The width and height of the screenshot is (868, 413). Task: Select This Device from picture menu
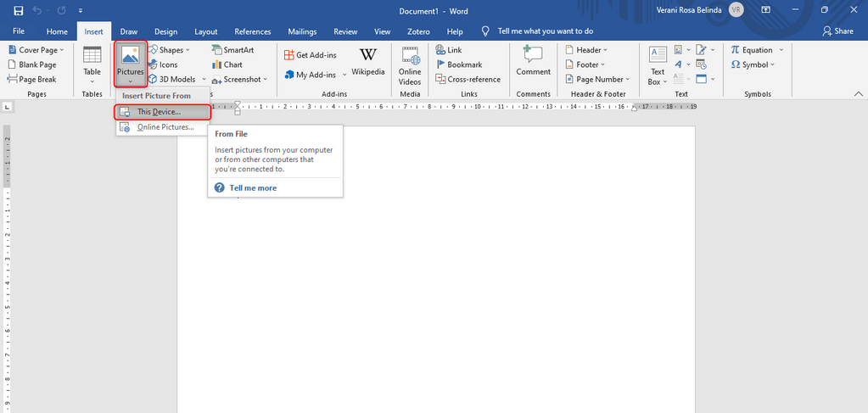(159, 112)
